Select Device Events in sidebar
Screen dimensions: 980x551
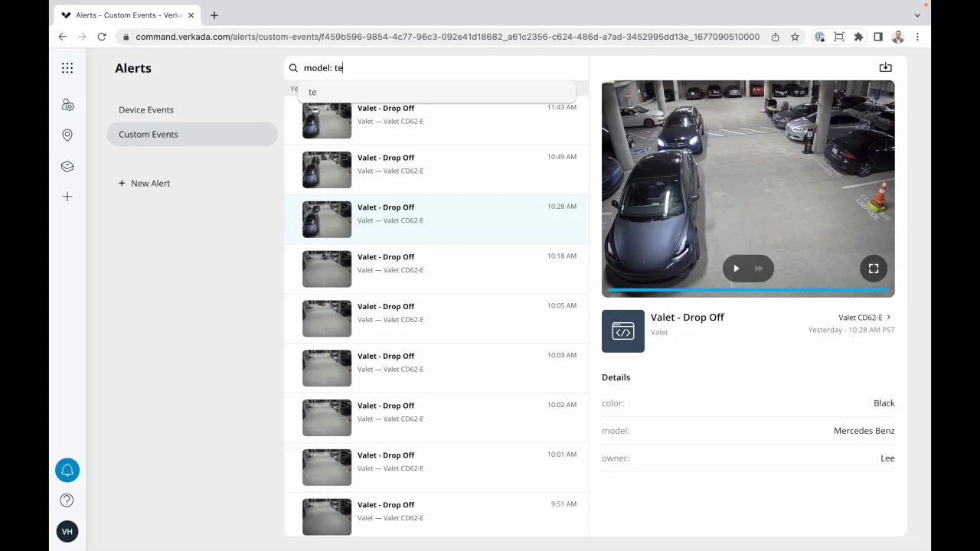point(146,109)
